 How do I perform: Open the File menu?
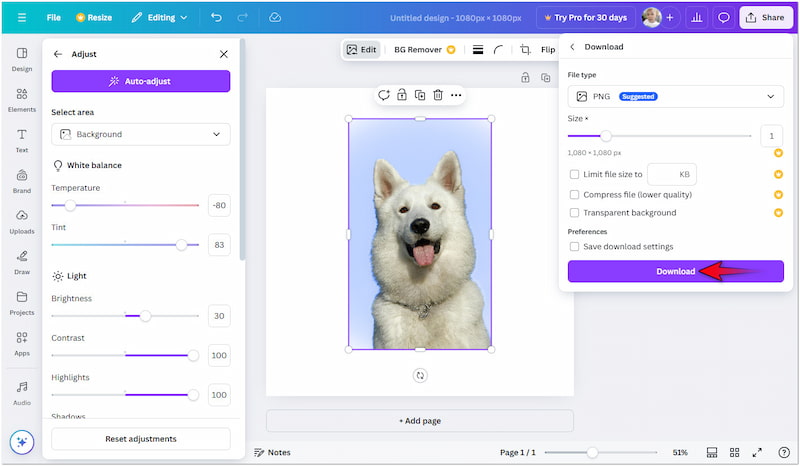click(53, 17)
